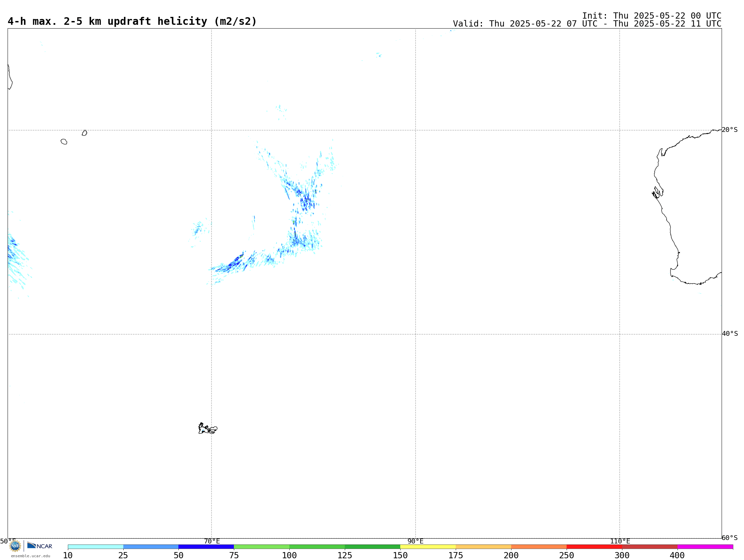Click the '110°E' longitude label

coord(620,541)
